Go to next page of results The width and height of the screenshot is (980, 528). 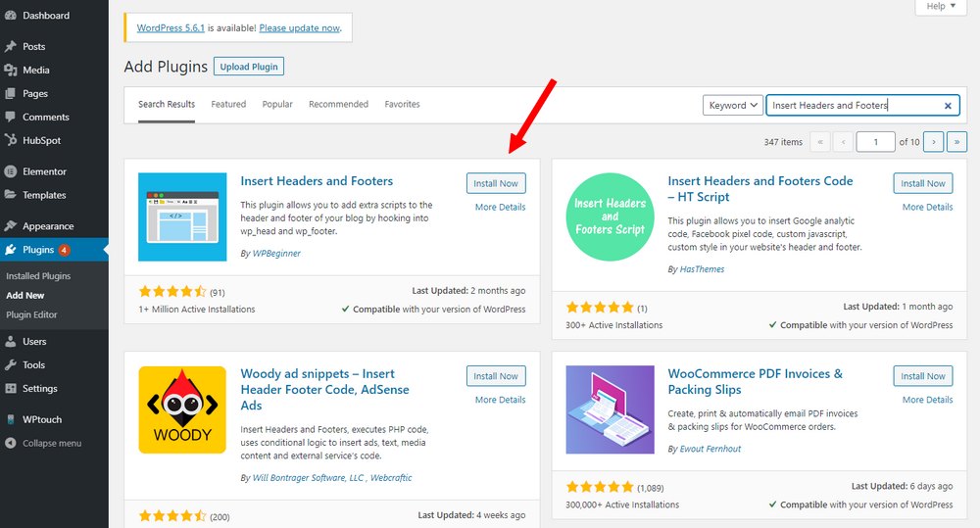(934, 142)
